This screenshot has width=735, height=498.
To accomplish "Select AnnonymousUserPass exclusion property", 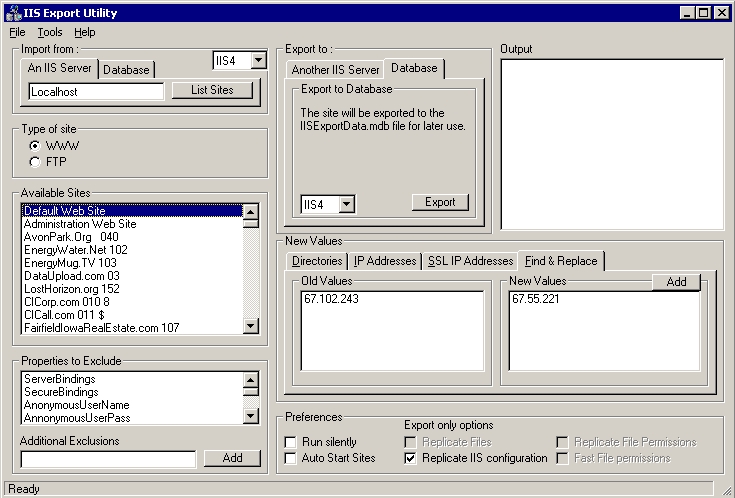I will tap(132, 418).
